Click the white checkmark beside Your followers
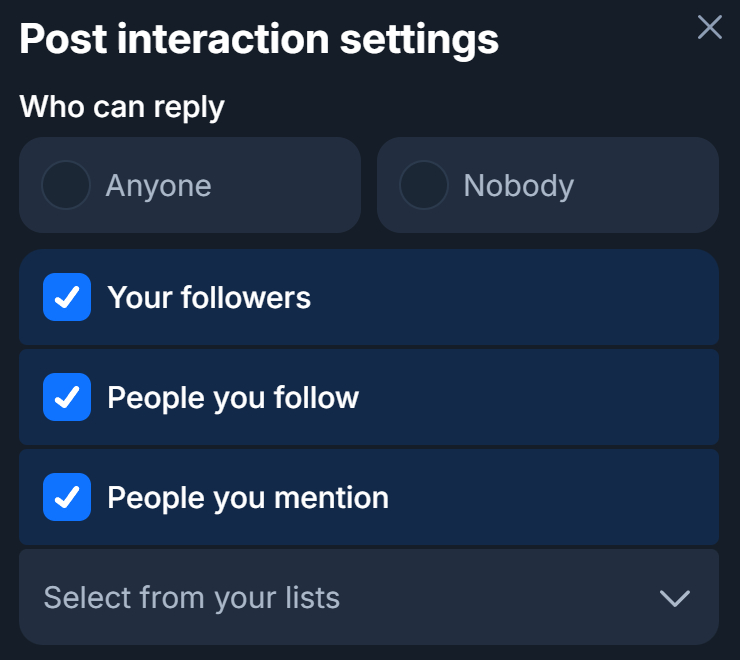Viewport: 740px width, 660px height. (67, 297)
